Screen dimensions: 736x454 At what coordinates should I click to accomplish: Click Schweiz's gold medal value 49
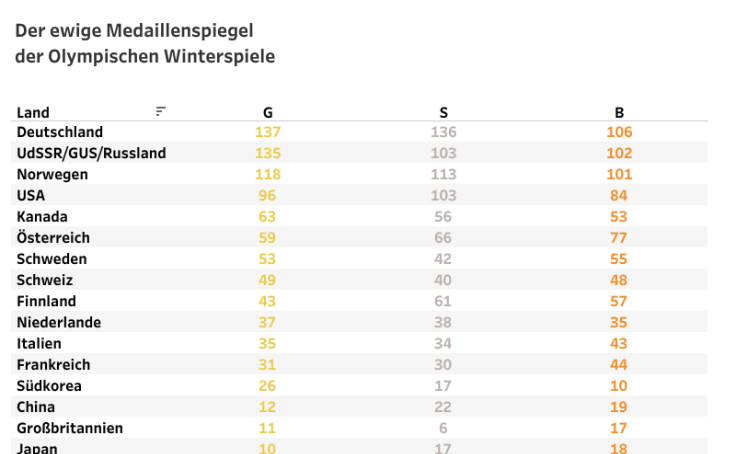[x=267, y=280]
